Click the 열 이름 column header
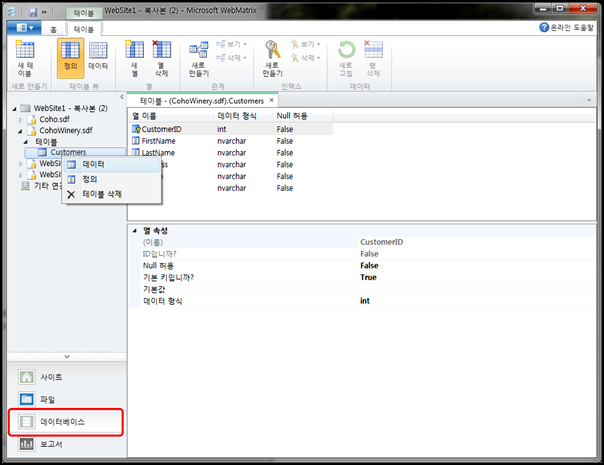This screenshot has width=604, height=465. click(x=171, y=116)
